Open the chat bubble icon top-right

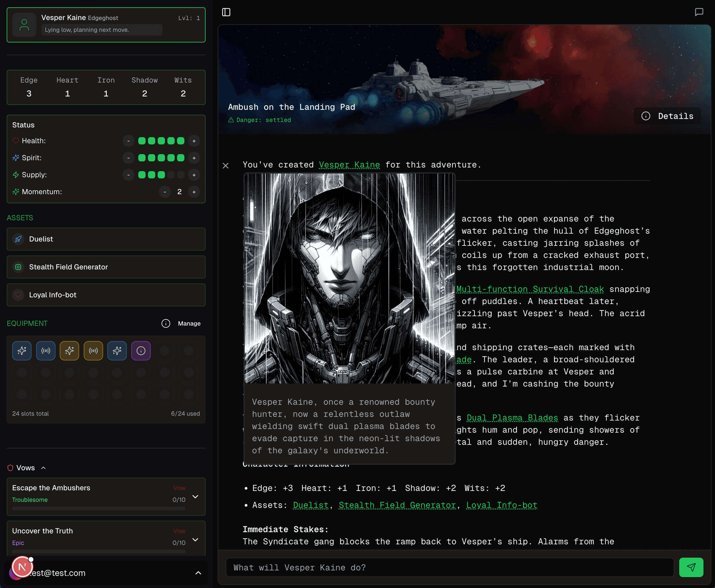(x=699, y=12)
